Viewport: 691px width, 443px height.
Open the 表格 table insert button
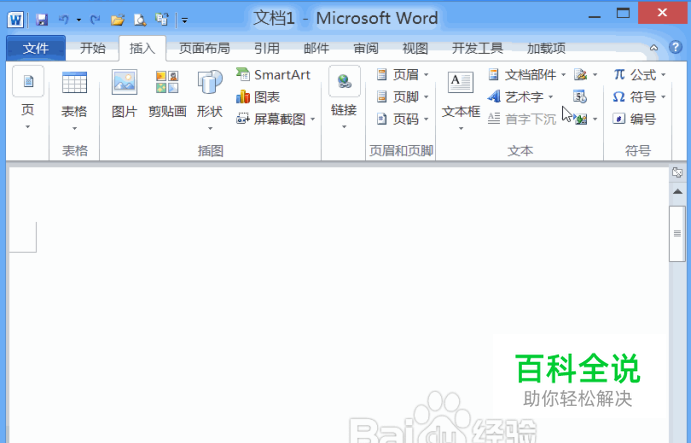[x=74, y=101]
